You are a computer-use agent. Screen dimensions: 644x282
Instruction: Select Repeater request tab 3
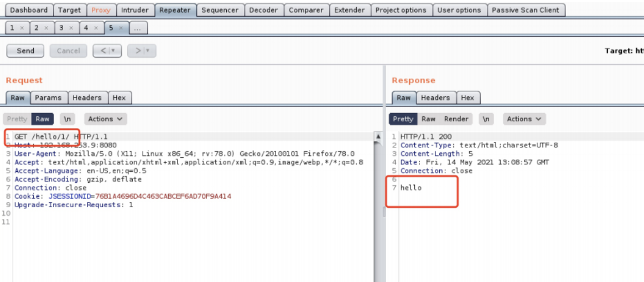tap(61, 28)
